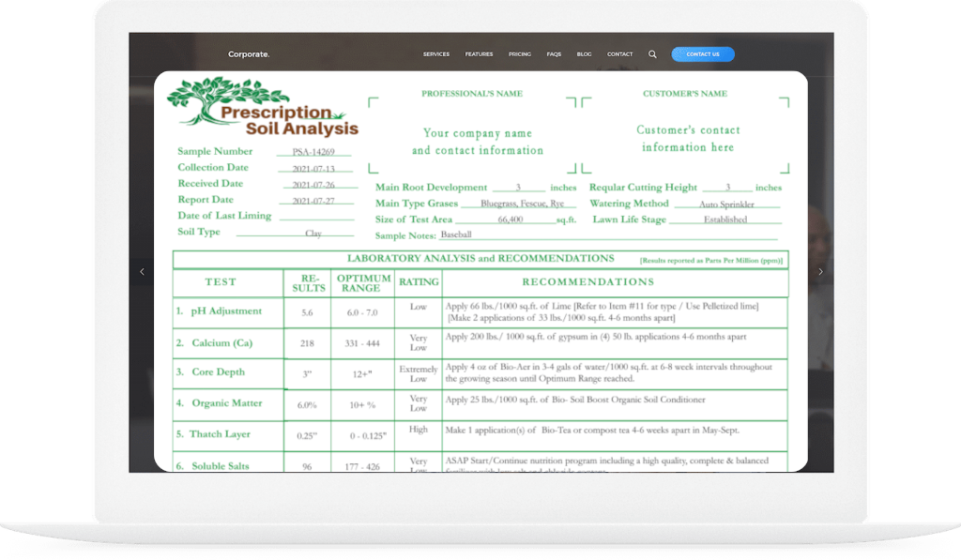
Task: Open the Pricing menu item
Action: (x=520, y=54)
